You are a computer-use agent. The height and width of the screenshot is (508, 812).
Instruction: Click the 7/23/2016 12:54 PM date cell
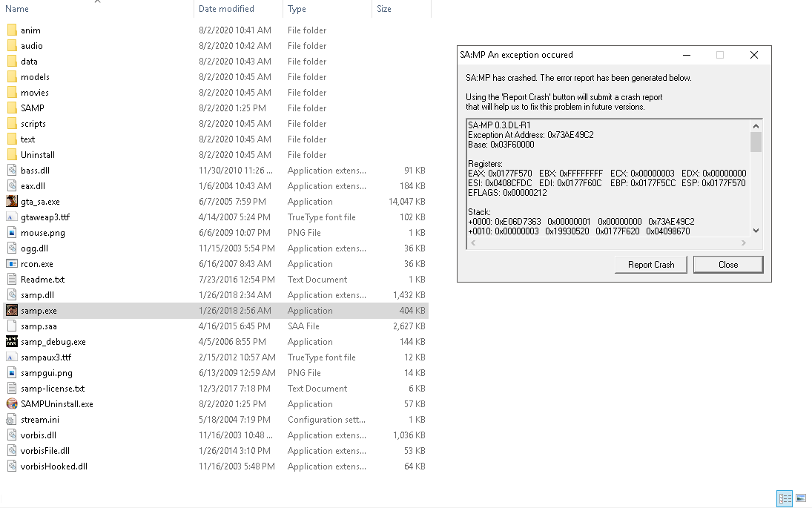[237, 279]
